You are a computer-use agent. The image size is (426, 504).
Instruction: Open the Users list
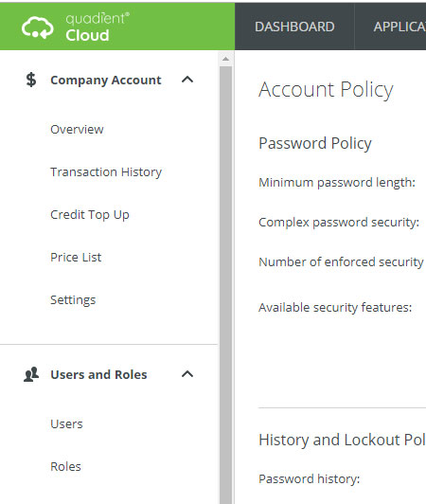coord(66,424)
